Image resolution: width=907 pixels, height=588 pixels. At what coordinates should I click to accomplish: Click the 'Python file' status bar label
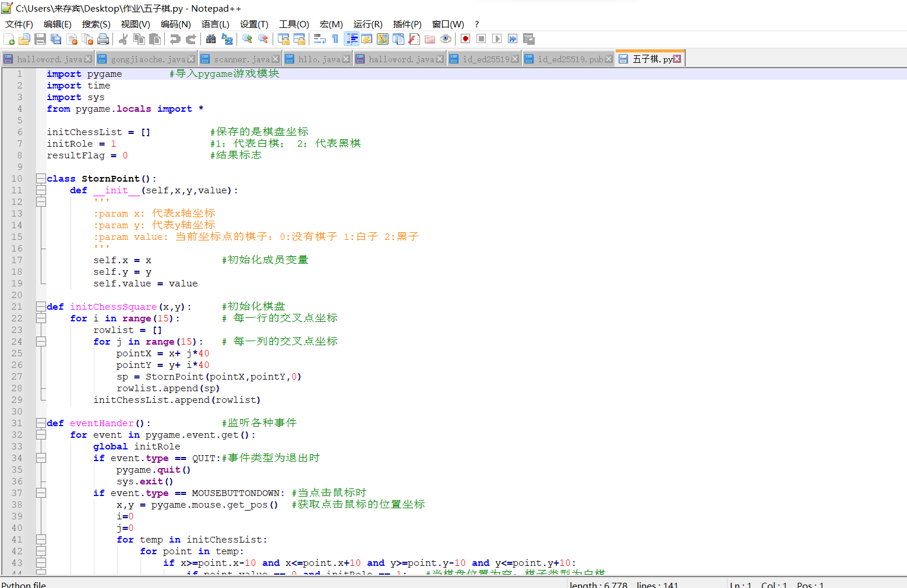(x=24, y=584)
